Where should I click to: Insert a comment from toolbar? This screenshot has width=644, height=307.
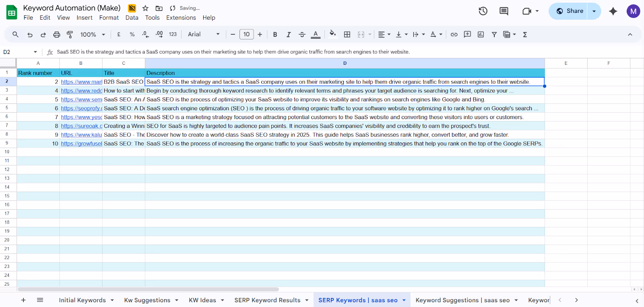pyautogui.click(x=467, y=35)
